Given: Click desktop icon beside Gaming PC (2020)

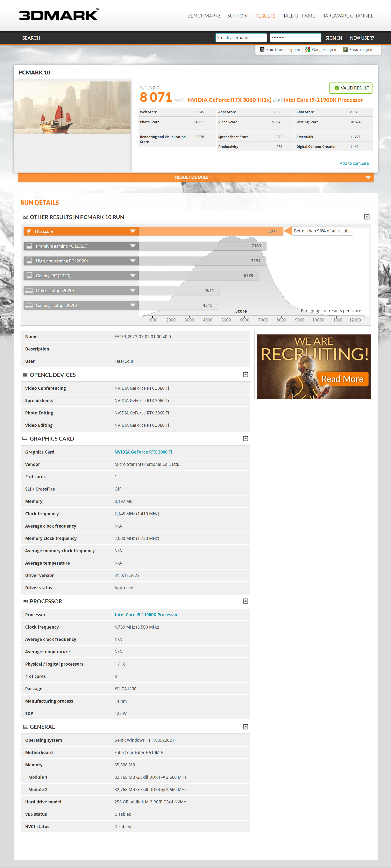Looking at the screenshot, I should (x=29, y=276).
